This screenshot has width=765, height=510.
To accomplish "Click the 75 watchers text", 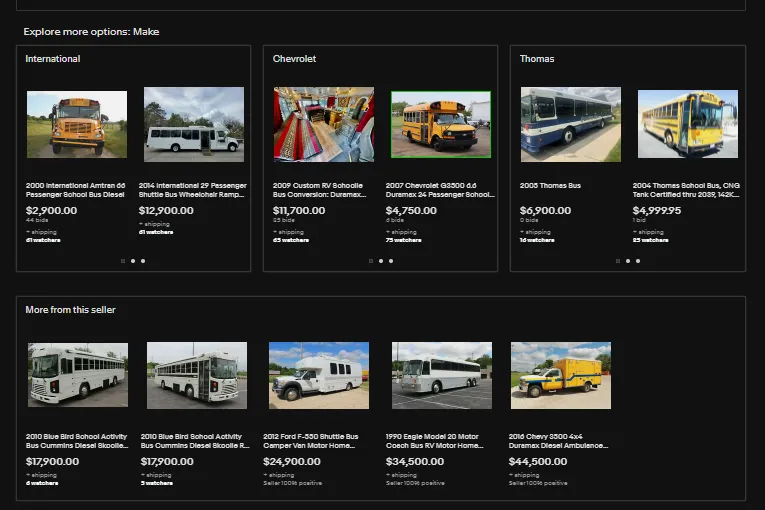I will [x=403, y=240].
